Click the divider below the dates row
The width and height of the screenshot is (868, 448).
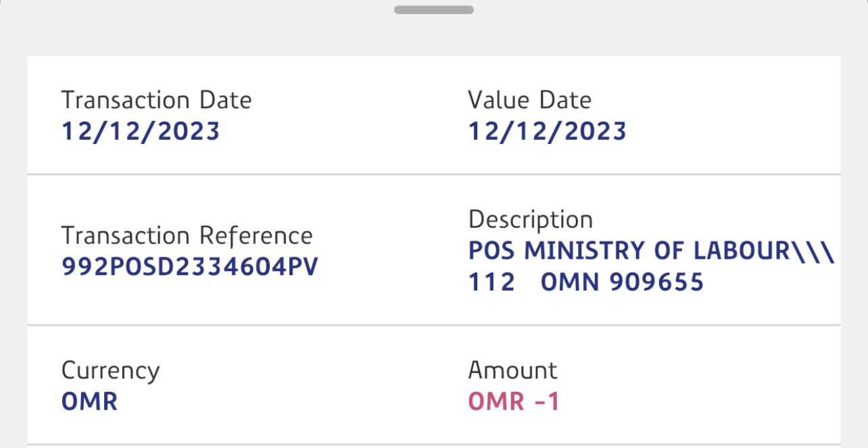tap(433, 174)
